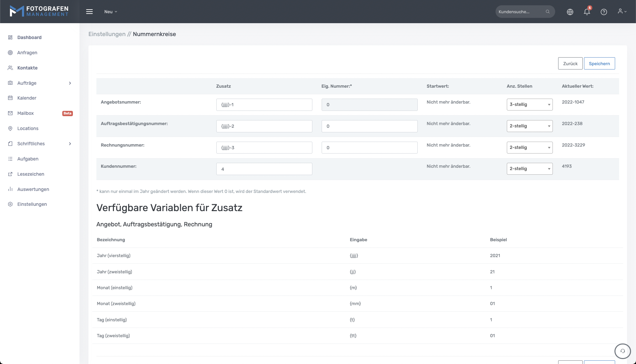Open Kalender in the sidebar
Image resolution: width=636 pixels, height=364 pixels.
[x=27, y=98]
